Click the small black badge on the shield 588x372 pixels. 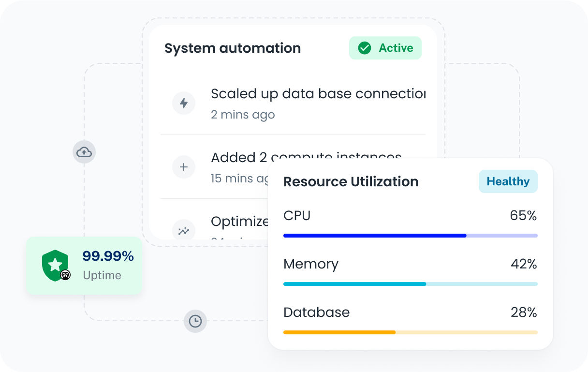(65, 275)
